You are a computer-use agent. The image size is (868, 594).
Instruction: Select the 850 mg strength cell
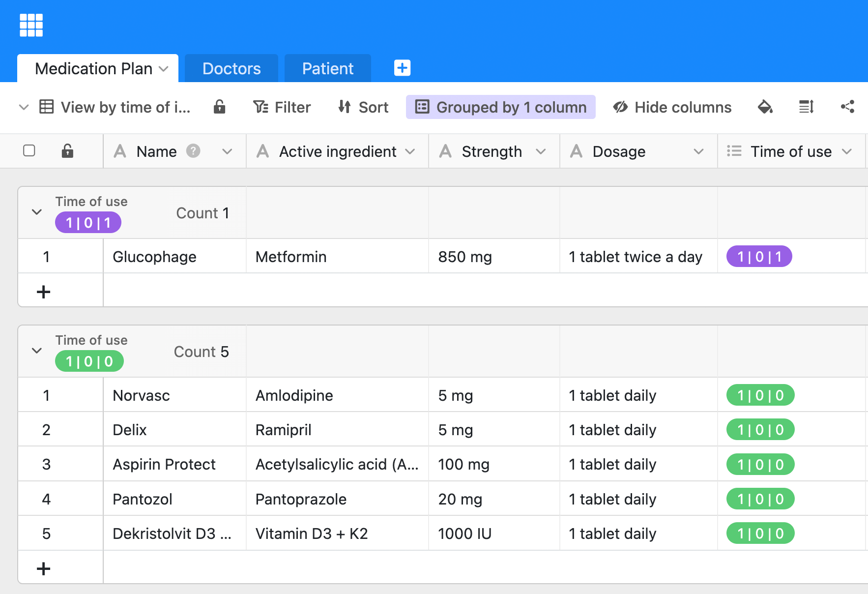pyautogui.click(x=494, y=256)
